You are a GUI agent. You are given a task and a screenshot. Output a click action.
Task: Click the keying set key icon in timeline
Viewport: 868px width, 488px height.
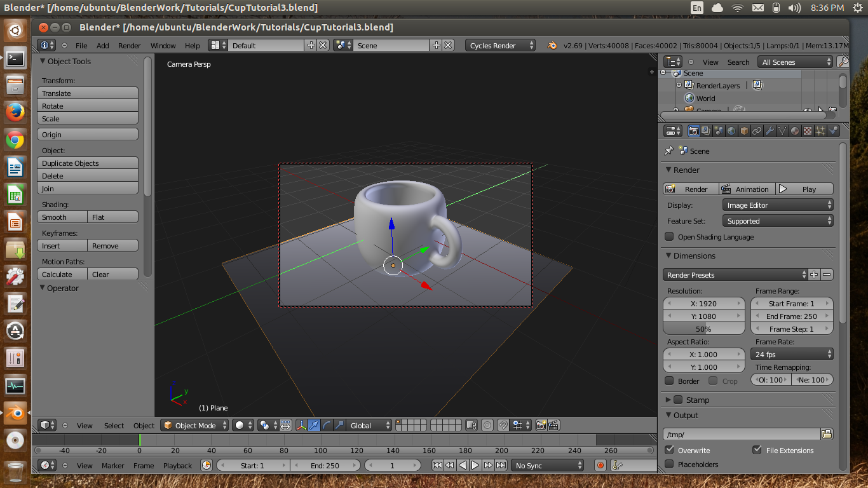[x=616, y=465]
